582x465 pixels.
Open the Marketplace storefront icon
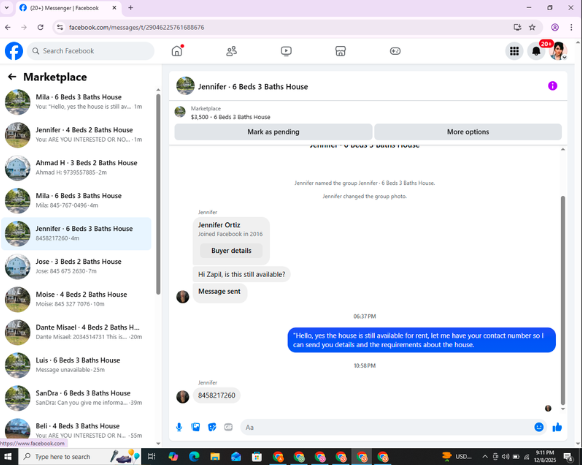(x=340, y=51)
